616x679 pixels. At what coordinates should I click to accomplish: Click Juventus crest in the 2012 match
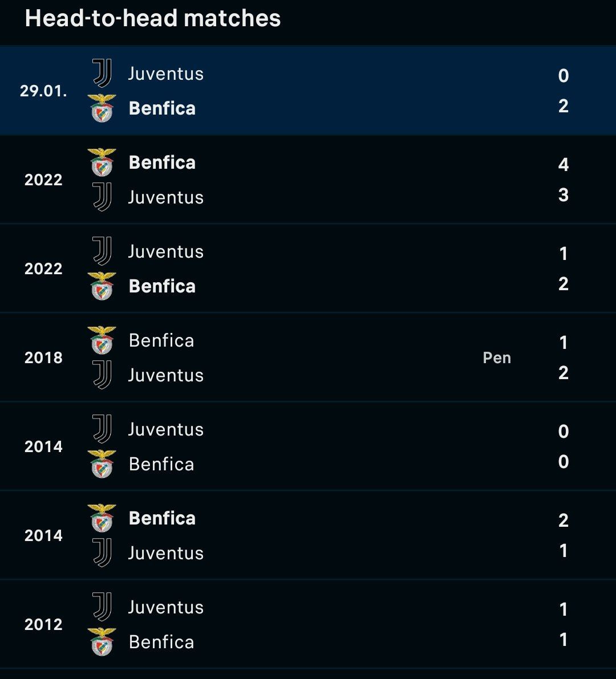click(x=102, y=607)
